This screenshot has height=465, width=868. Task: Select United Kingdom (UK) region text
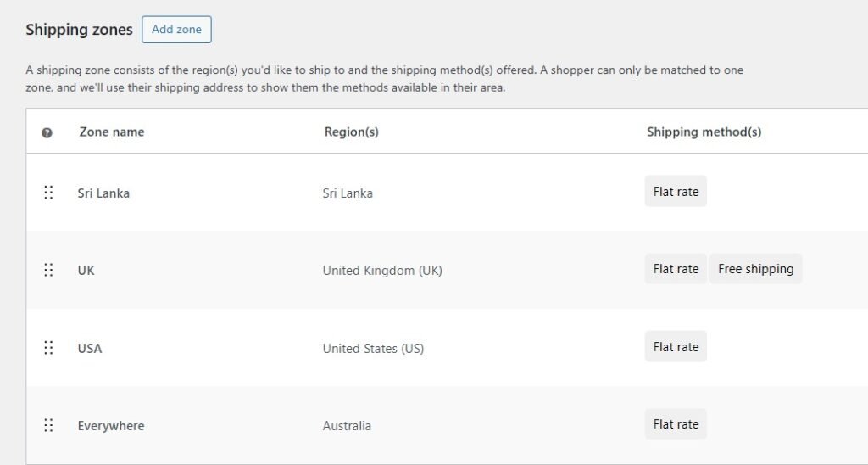click(382, 271)
